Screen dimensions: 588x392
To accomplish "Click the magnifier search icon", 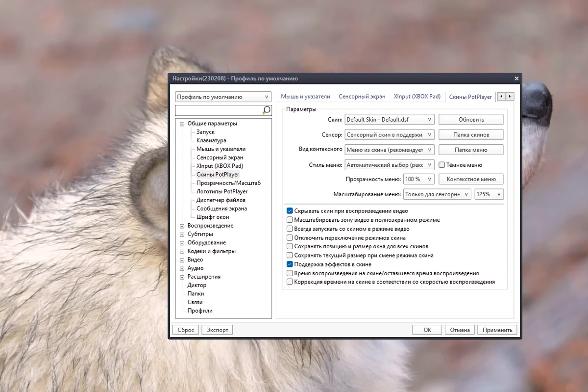I will pyautogui.click(x=266, y=110).
